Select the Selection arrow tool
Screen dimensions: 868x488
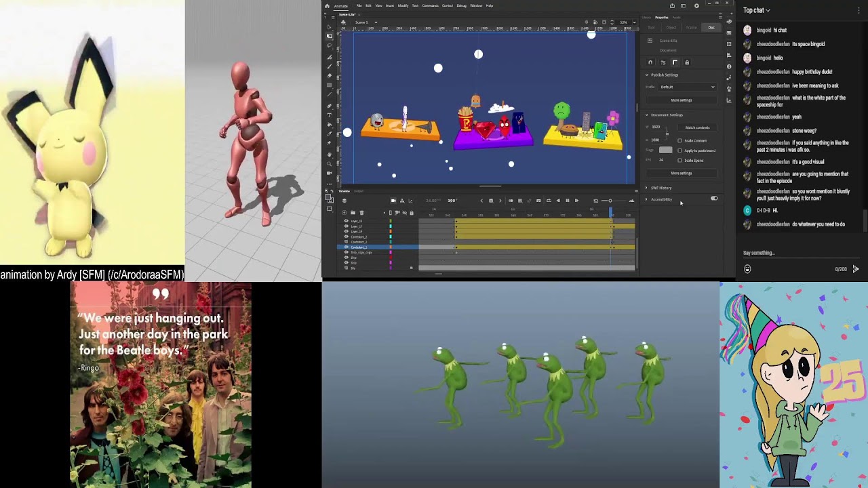pyautogui.click(x=330, y=27)
